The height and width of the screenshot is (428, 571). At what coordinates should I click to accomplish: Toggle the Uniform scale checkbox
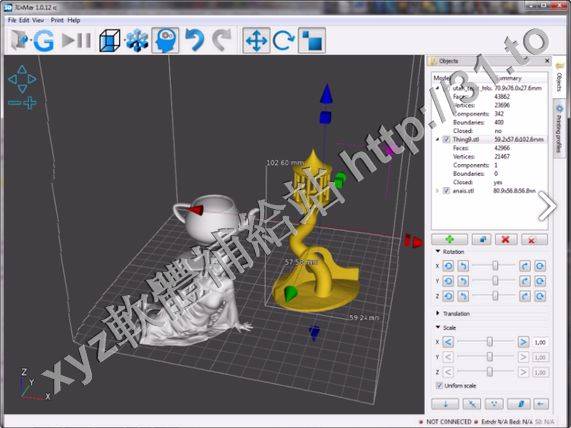tap(440, 386)
